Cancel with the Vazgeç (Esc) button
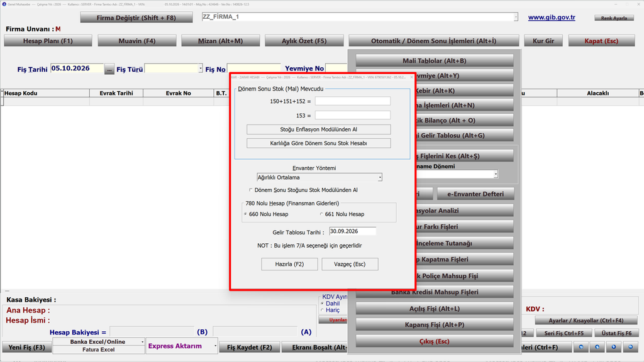Viewport: 644px width, 362px height. click(x=350, y=264)
